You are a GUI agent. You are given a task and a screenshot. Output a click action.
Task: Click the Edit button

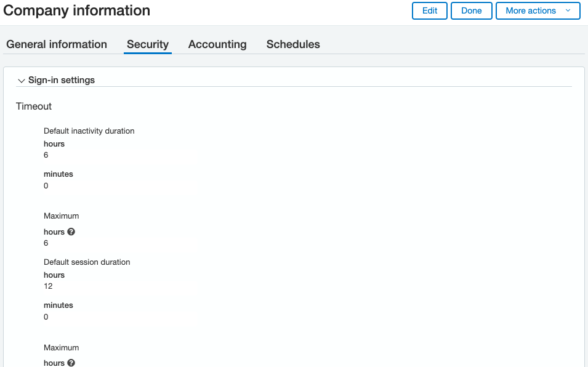pos(429,10)
